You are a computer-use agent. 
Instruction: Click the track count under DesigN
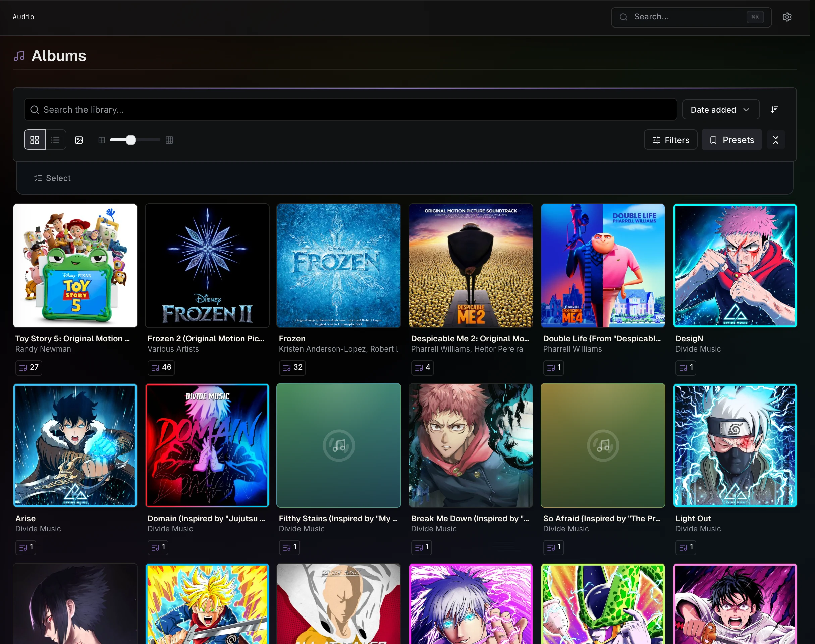[x=686, y=367]
